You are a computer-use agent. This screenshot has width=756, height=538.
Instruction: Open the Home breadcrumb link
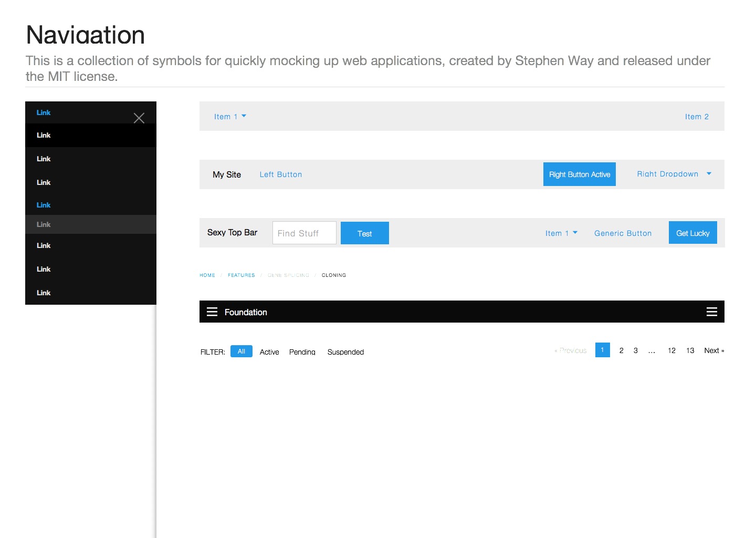207,275
